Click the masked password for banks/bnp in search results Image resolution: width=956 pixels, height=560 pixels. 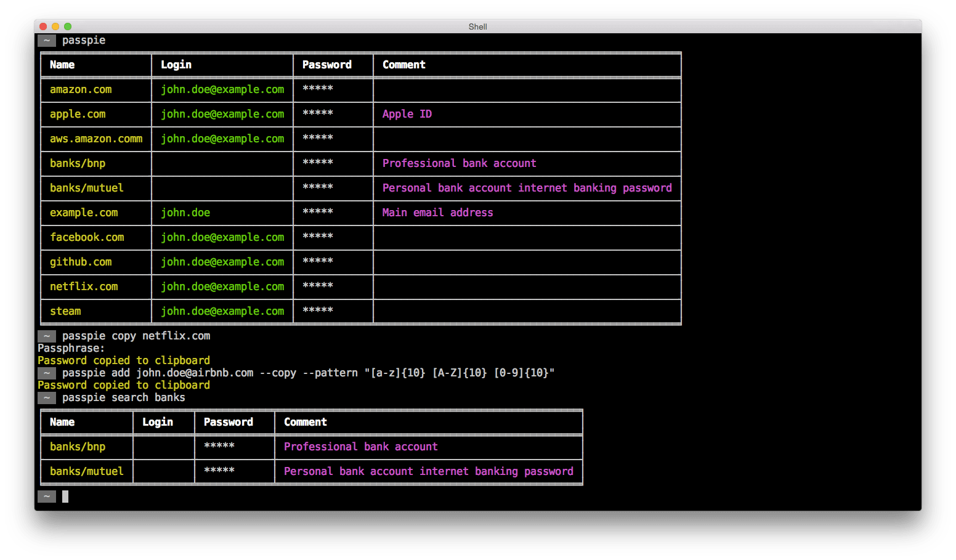point(219,445)
